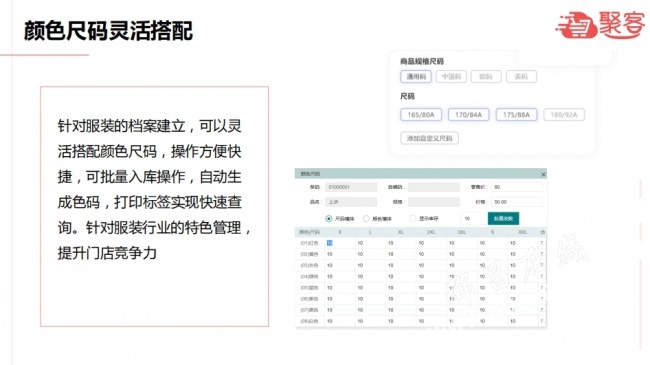Toggle size 165/80A

coord(421,115)
